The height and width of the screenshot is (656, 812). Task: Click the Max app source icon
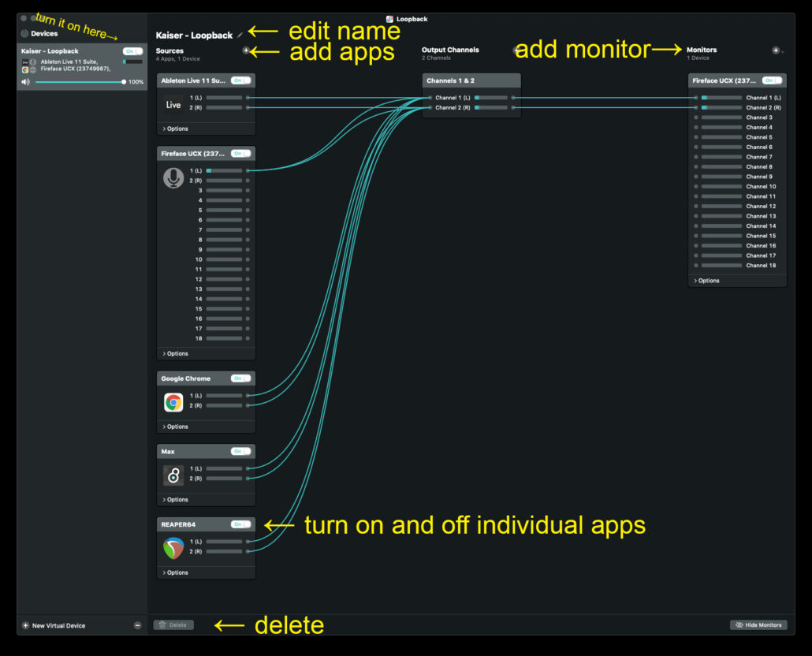click(173, 475)
